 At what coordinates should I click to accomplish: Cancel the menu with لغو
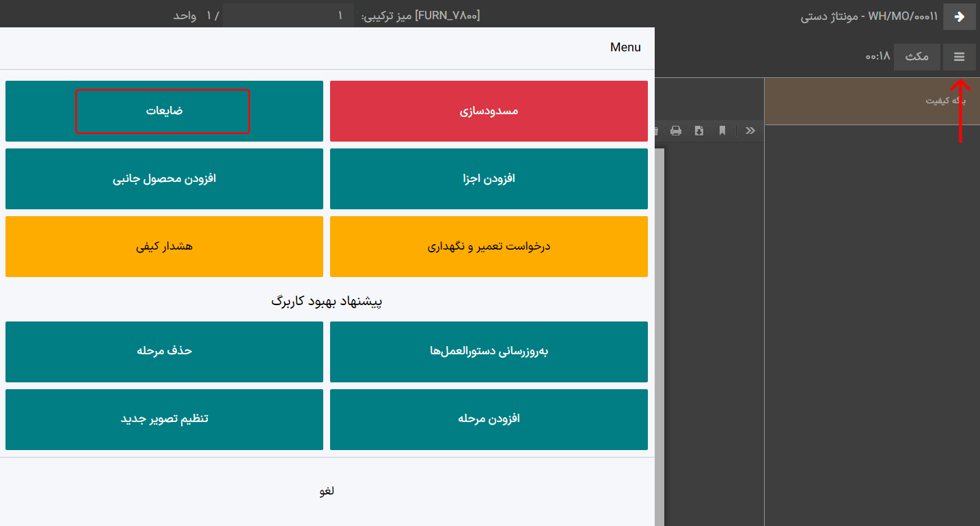(327, 491)
